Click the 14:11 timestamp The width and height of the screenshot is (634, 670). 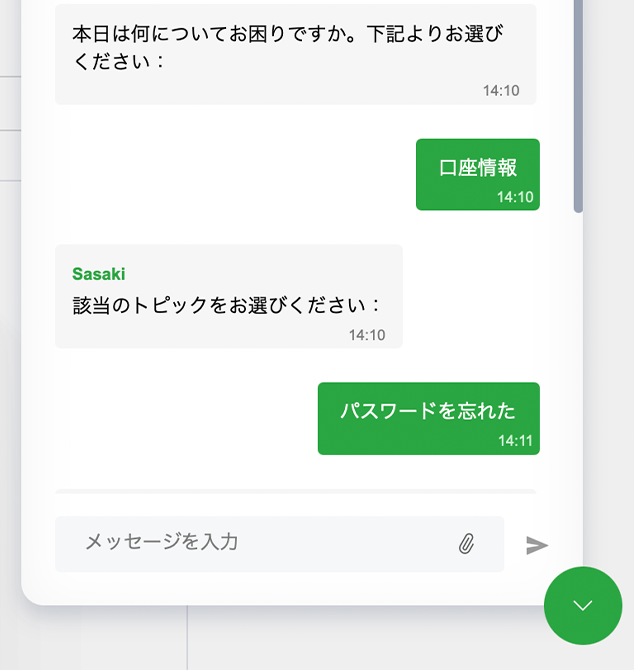(516, 440)
